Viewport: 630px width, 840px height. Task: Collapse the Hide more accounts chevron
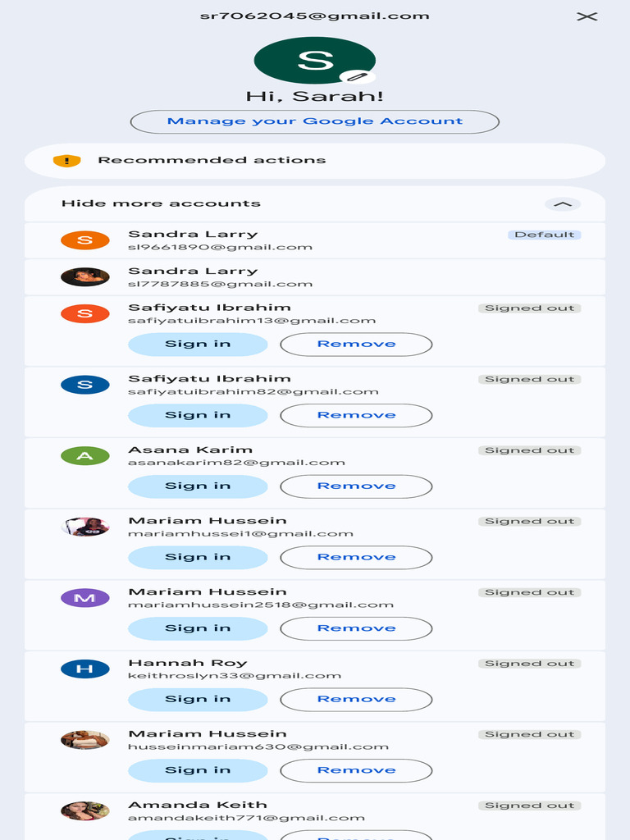pyautogui.click(x=562, y=204)
